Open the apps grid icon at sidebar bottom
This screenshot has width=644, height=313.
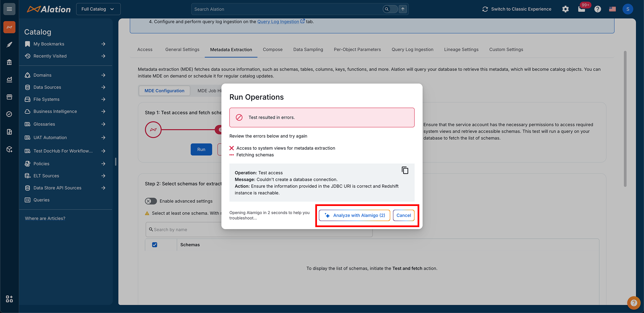(9, 299)
